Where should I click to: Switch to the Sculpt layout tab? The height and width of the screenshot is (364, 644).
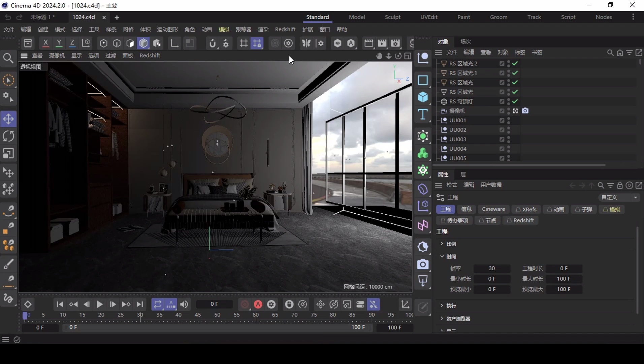point(393,17)
